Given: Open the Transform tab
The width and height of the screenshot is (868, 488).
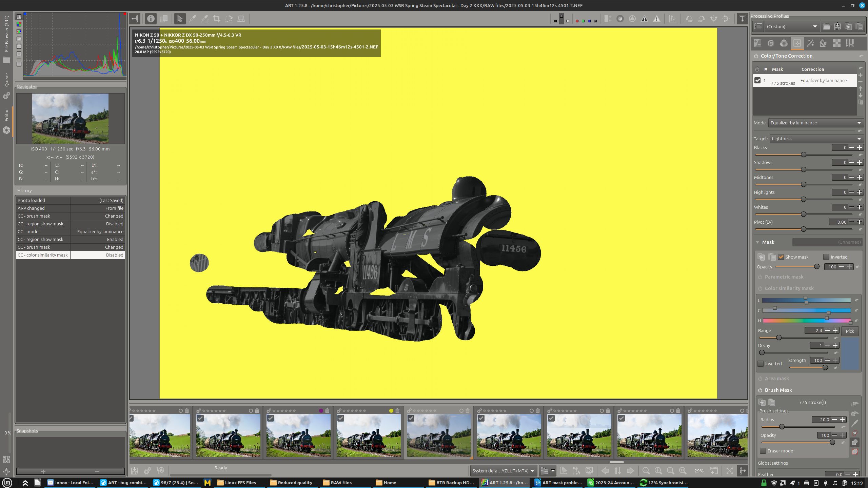Looking at the screenshot, I should click(x=824, y=43).
